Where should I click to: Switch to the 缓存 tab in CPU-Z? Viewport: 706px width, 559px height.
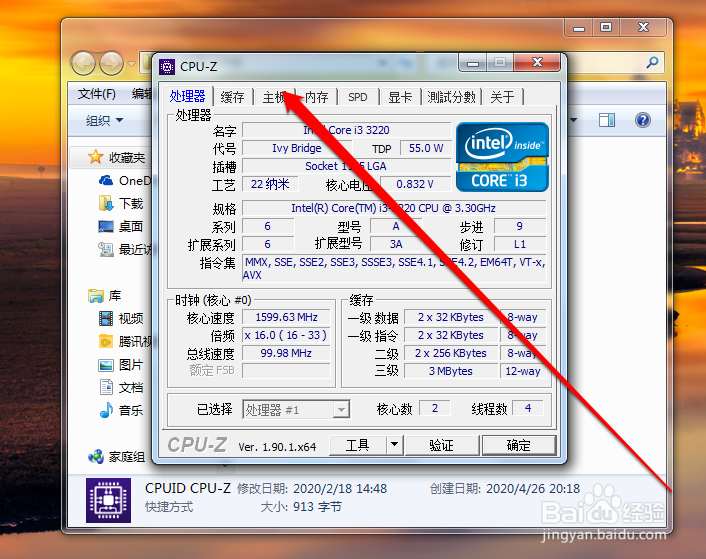[x=232, y=97]
